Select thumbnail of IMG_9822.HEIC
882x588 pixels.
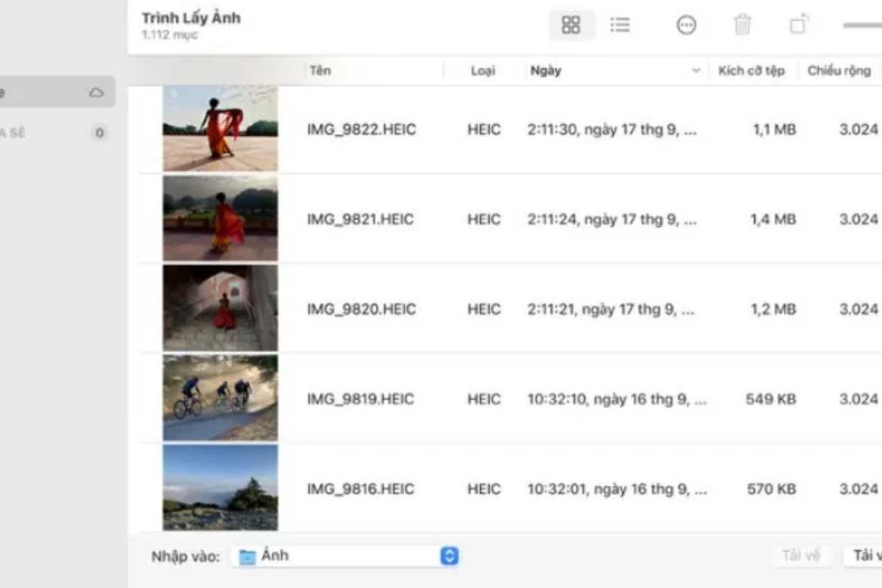220,129
